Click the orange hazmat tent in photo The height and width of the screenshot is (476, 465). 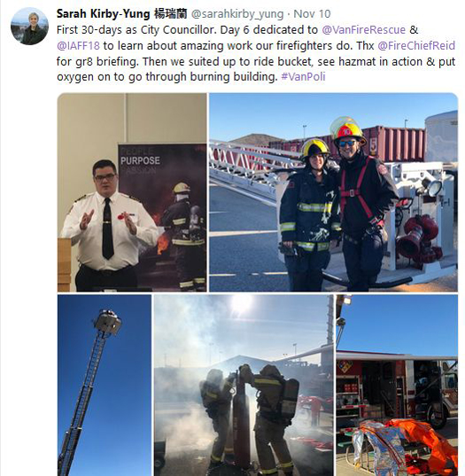tap(423, 445)
